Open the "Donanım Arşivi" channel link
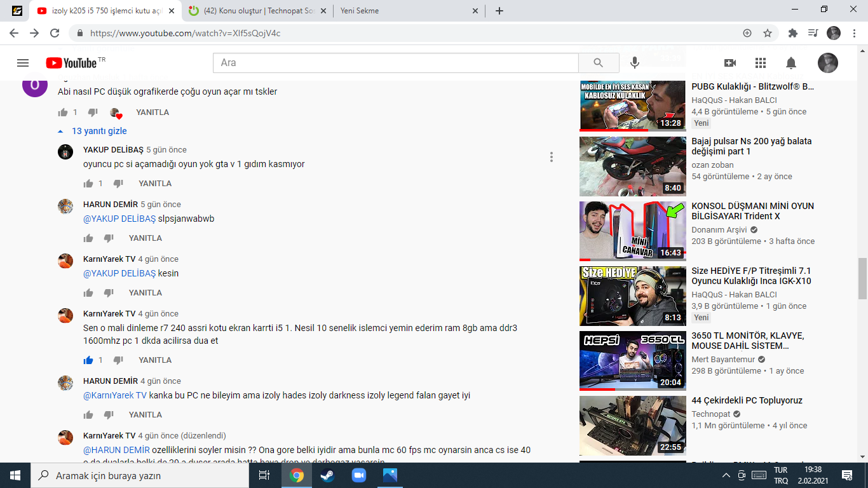The height and width of the screenshot is (488, 868). tap(719, 230)
